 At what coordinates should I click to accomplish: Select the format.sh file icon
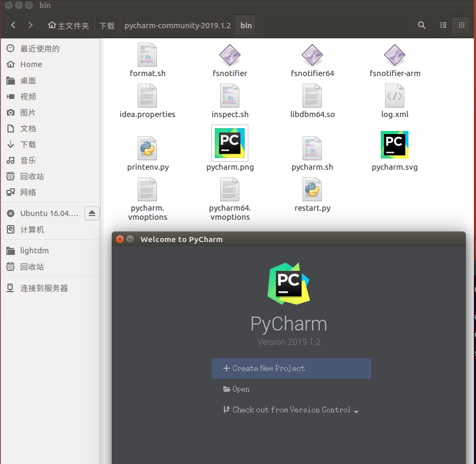pyautogui.click(x=147, y=55)
